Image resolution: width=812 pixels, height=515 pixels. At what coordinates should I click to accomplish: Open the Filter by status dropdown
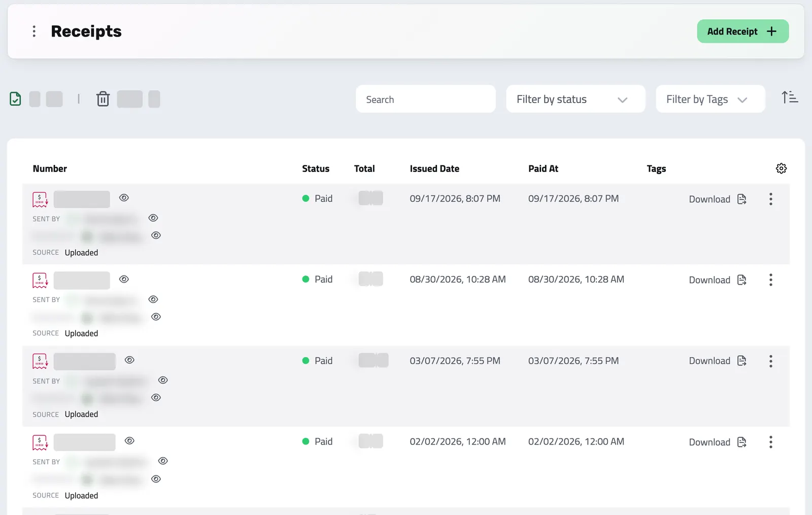pyautogui.click(x=576, y=99)
